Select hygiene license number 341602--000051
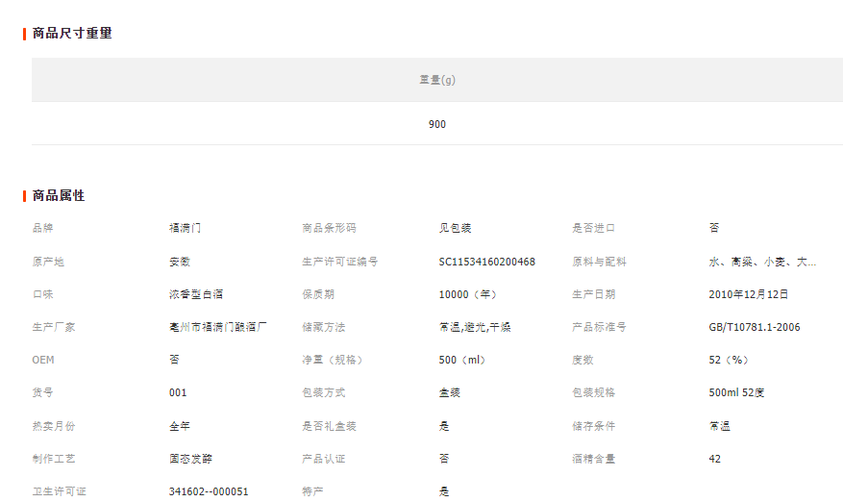The height and width of the screenshot is (502, 868). pyautogui.click(x=209, y=491)
